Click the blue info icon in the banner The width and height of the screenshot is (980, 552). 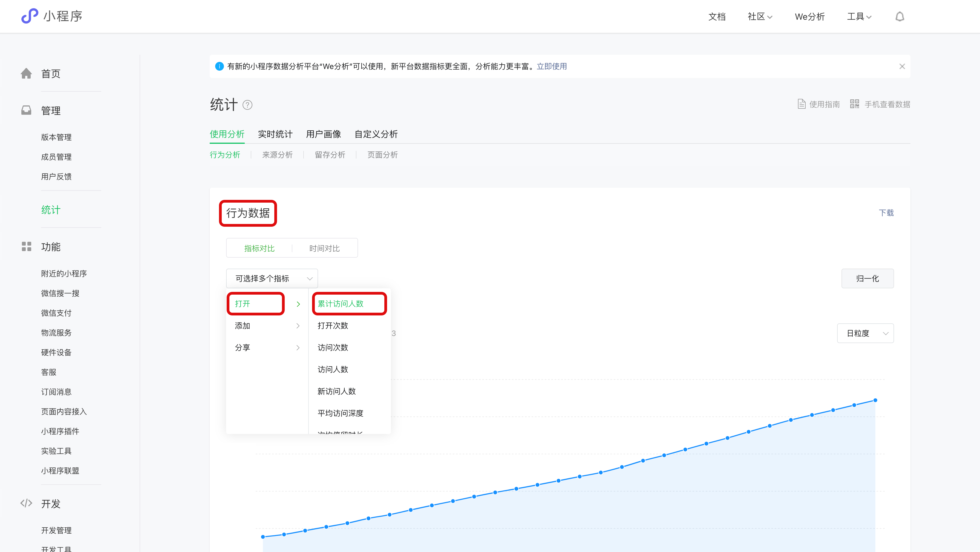pyautogui.click(x=220, y=66)
